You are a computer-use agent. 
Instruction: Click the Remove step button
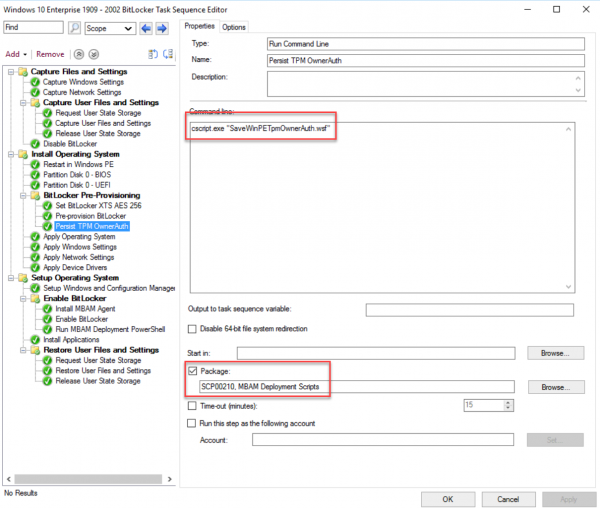[50, 54]
